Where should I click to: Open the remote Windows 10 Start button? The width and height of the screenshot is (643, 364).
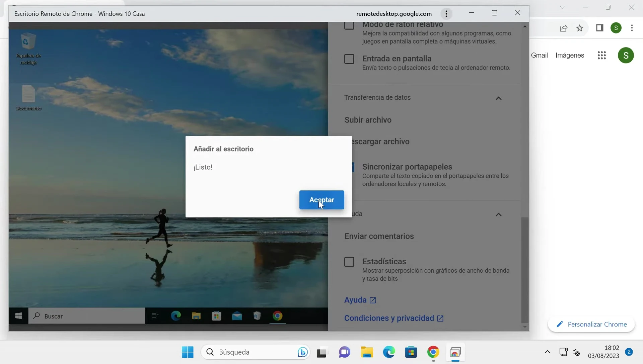[18, 316]
